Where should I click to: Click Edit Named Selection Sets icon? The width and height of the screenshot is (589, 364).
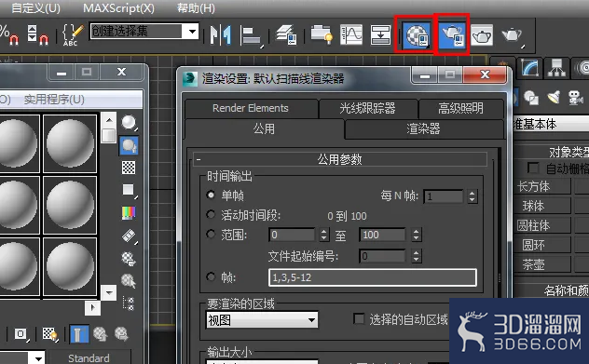click(x=72, y=34)
